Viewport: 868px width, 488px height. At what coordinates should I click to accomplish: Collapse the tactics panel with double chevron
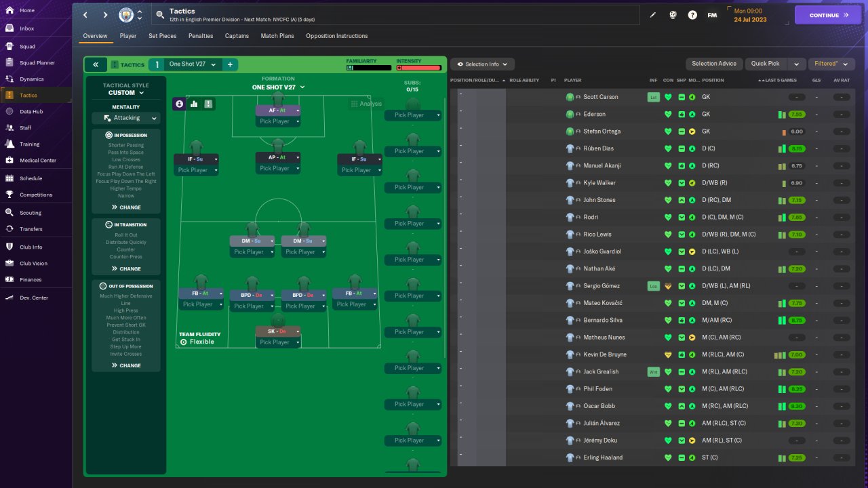point(96,64)
